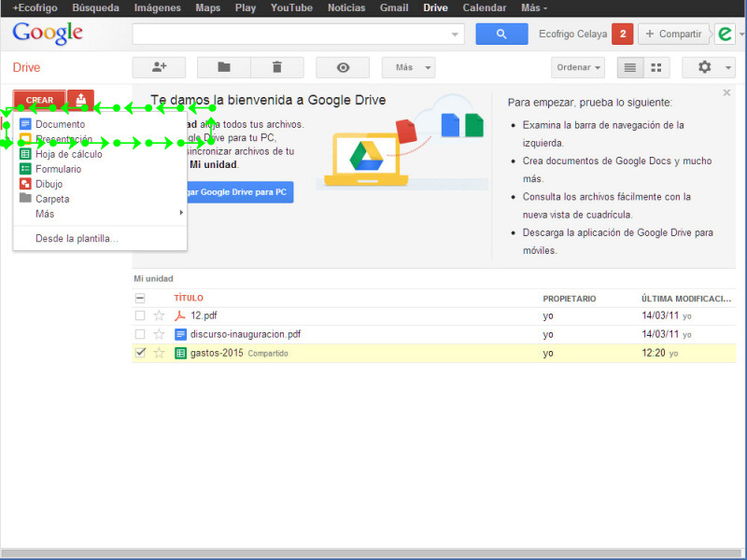Select Hoja de cálculo from create menu

100,154
